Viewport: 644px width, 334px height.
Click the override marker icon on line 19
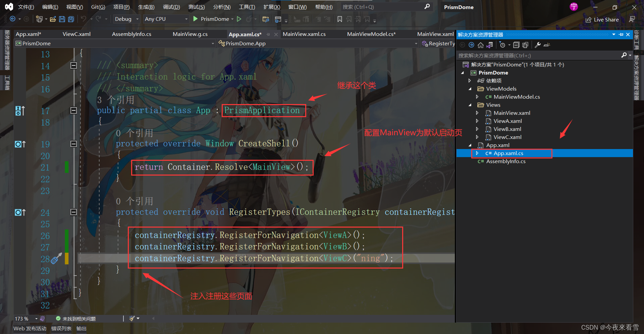(20, 144)
